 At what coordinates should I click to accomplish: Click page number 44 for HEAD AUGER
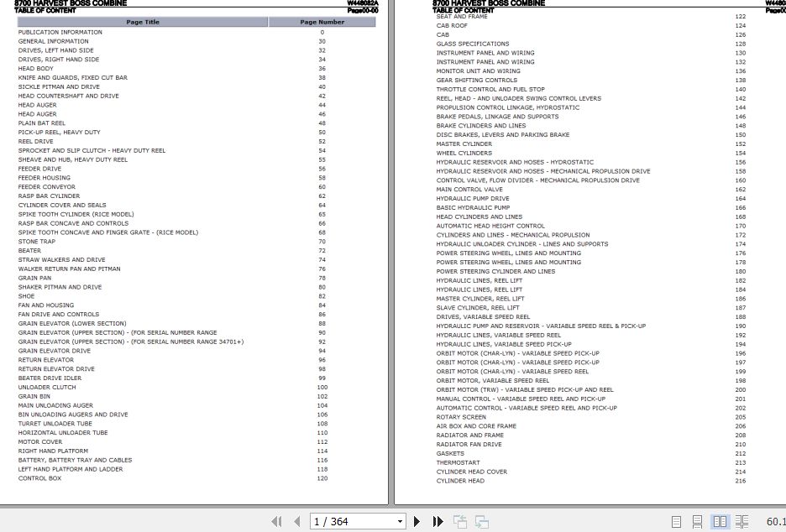(x=322, y=105)
